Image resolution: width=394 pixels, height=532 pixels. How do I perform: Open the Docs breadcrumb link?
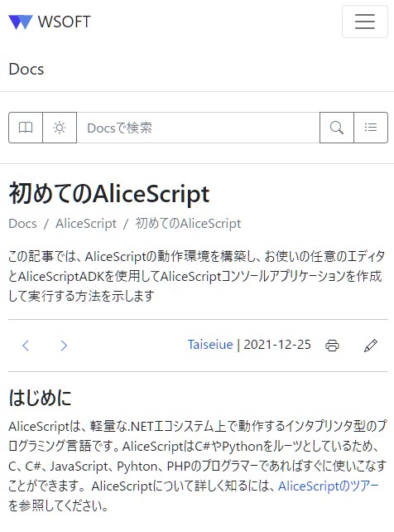(x=22, y=224)
